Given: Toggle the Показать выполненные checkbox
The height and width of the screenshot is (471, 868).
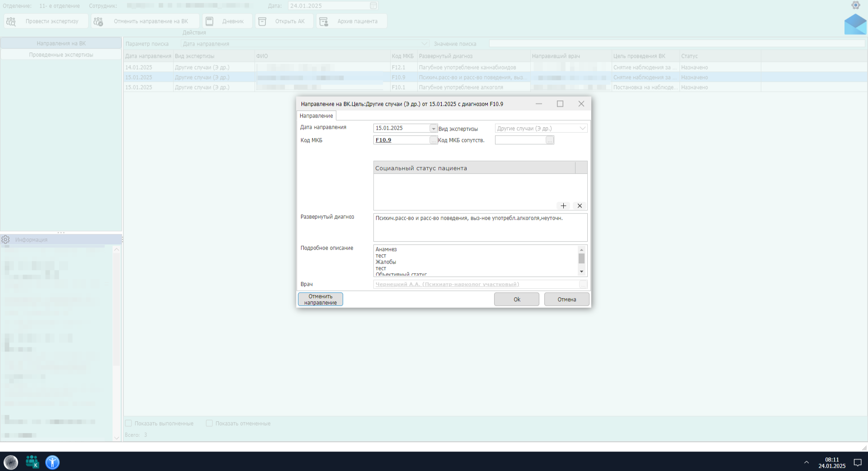Looking at the screenshot, I should tap(128, 423).
